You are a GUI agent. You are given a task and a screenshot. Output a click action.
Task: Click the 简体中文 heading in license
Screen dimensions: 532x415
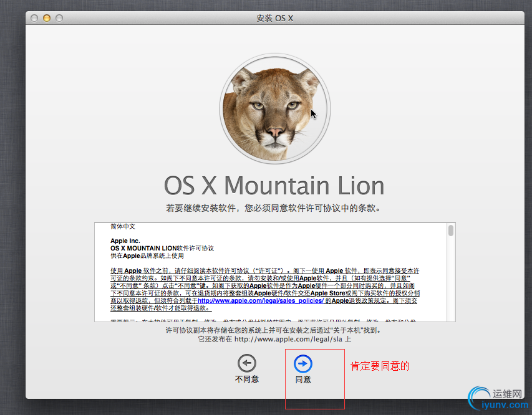pyautogui.click(x=123, y=226)
